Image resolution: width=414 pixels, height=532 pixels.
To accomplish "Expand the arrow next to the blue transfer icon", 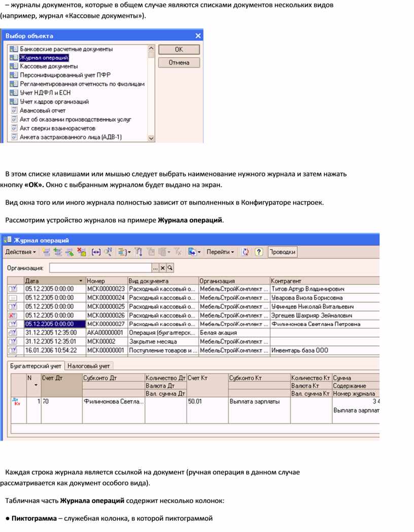I will point(199,253).
